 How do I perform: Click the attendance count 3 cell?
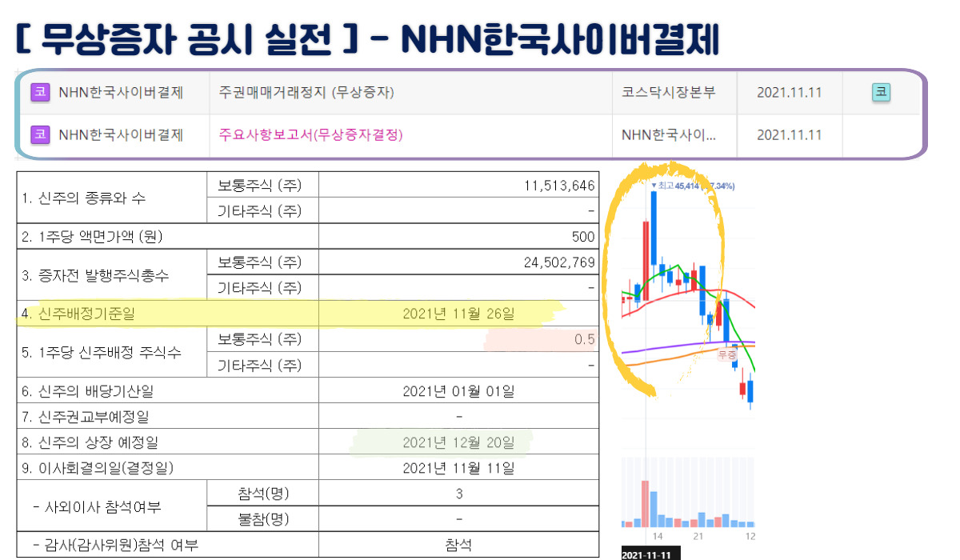tap(458, 494)
